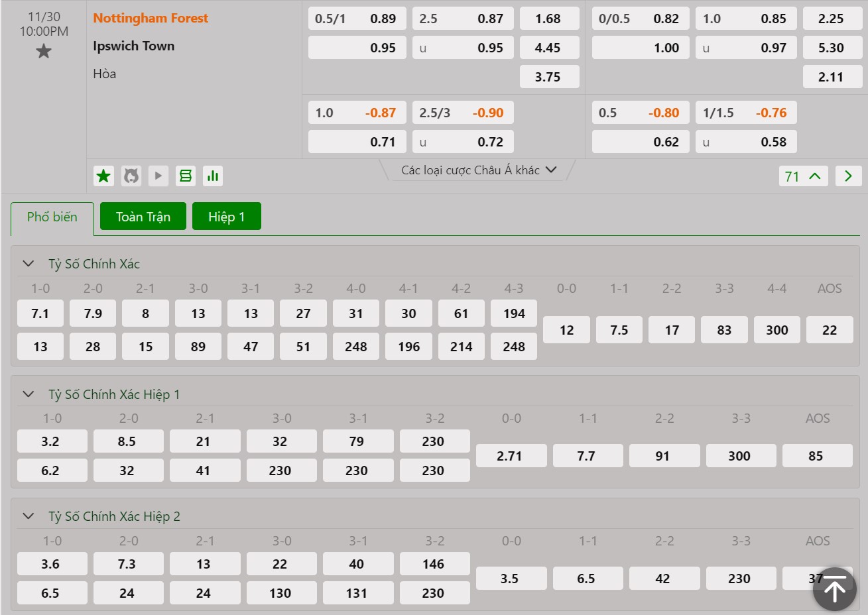The image size is (868, 615).
Task: Click the right arrow next-page button
Action: [x=848, y=176]
